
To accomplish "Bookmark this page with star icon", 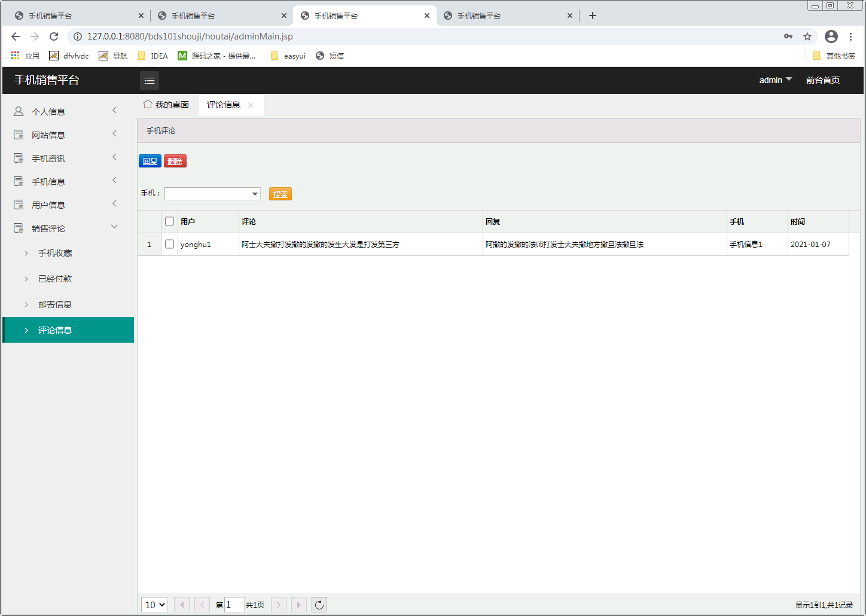I will 807,36.
